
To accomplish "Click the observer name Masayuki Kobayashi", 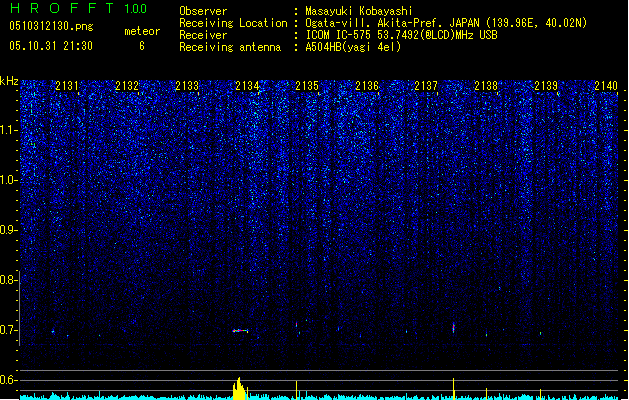I will point(359,11).
